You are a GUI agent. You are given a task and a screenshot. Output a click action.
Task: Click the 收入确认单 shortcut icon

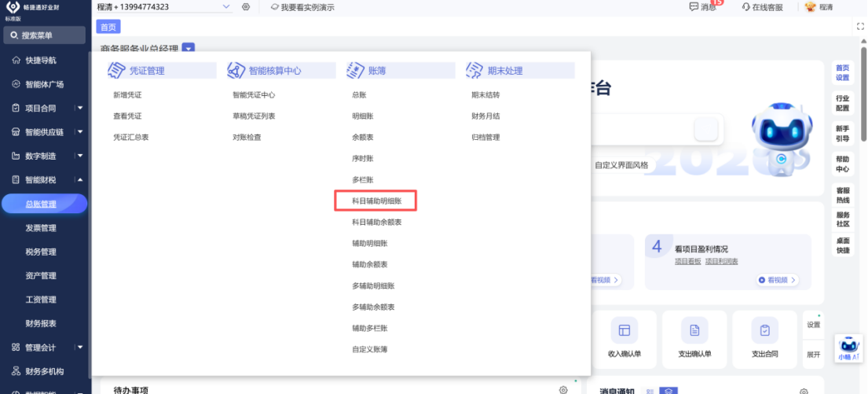624,330
